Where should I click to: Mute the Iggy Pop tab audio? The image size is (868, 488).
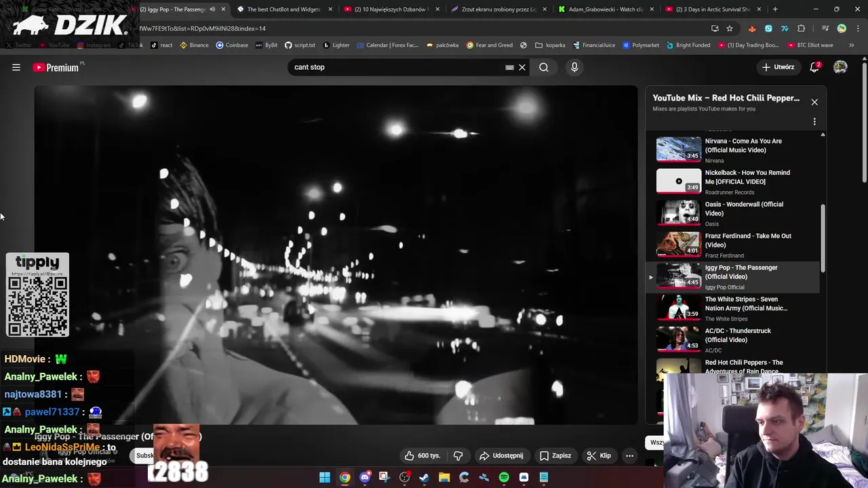[x=212, y=9]
